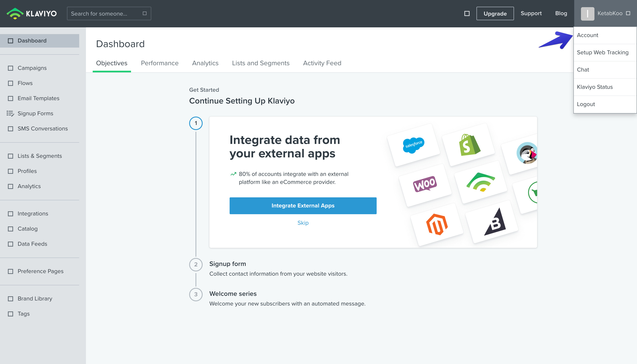
Task: Click the Preference Pages sidebar icon
Action: click(11, 271)
